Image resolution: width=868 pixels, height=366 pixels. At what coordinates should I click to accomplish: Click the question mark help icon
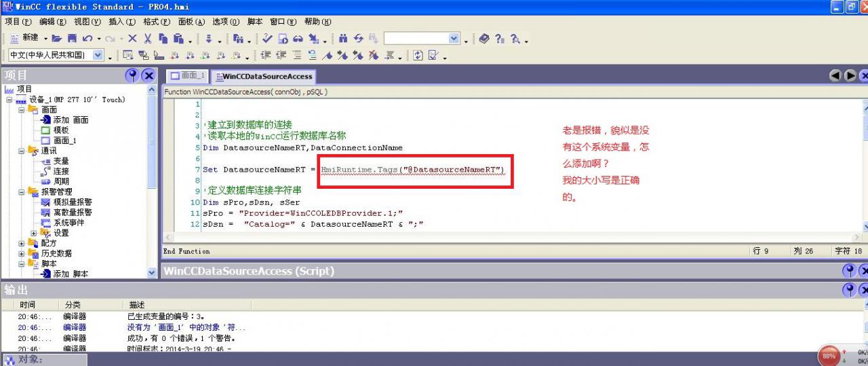point(500,39)
